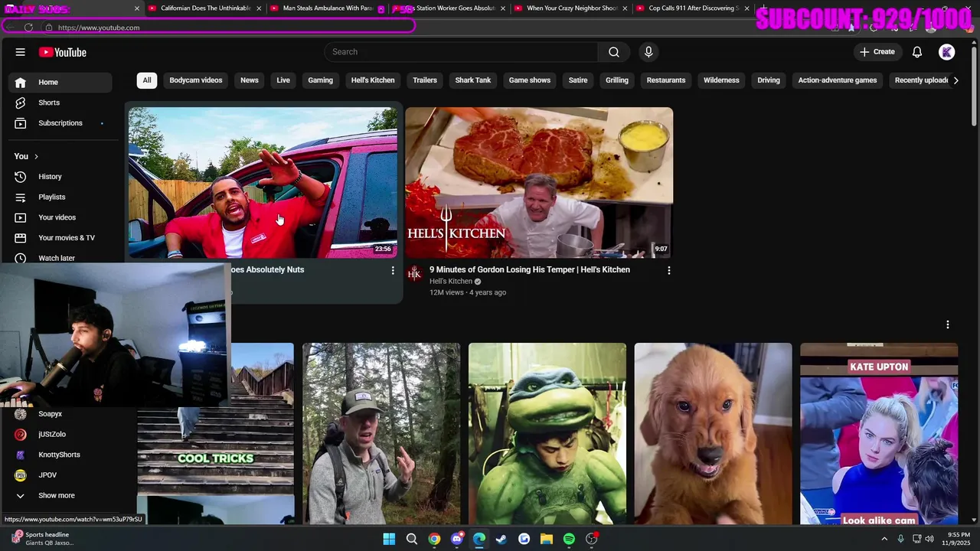The image size is (980, 551).
Task: Open the KnottyShorts subscription channel
Action: [x=60, y=455]
